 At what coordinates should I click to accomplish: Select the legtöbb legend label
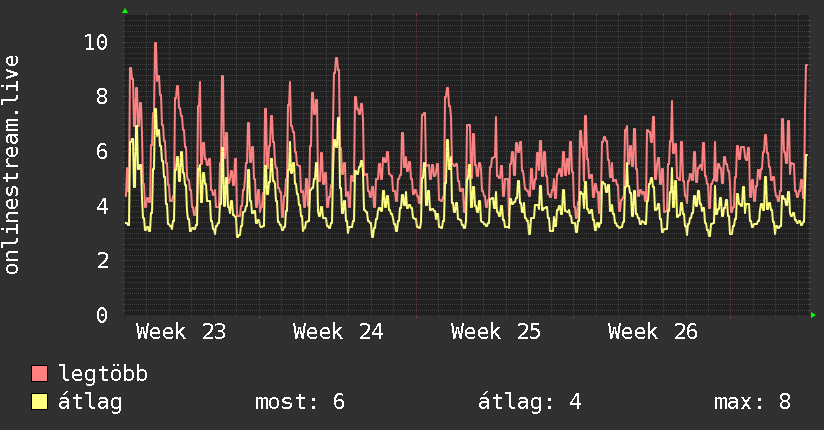point(103,373)
